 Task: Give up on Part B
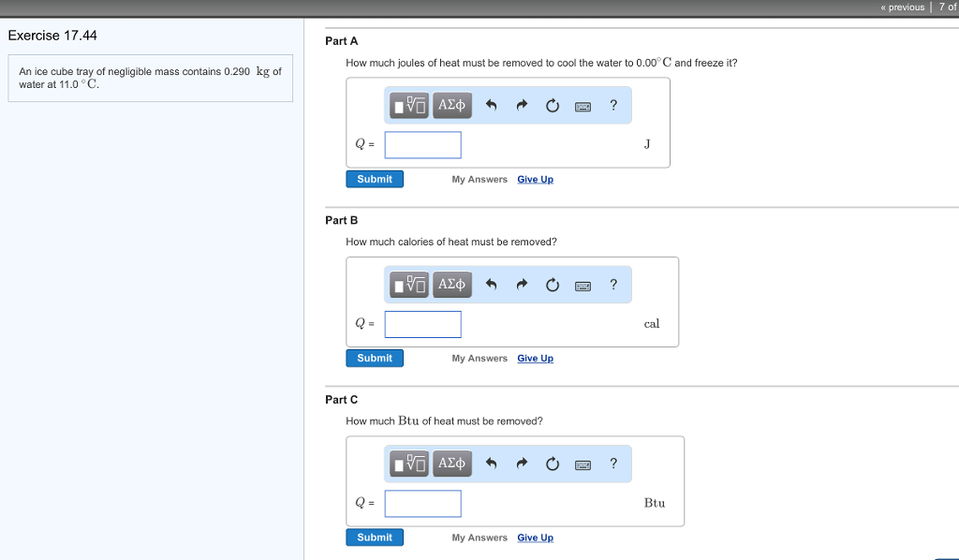(535, 359)
